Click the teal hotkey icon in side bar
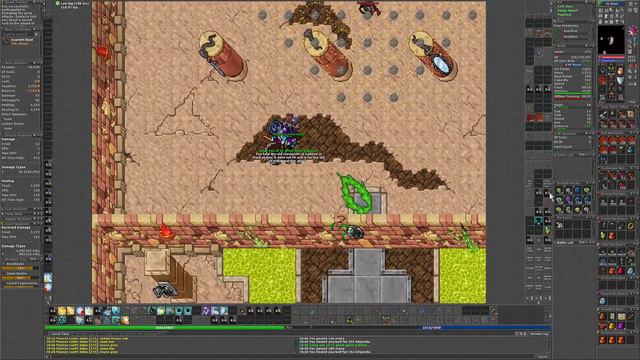Viewport: 640px width, 360px height. pyautogui.click(x=539, y=220)
